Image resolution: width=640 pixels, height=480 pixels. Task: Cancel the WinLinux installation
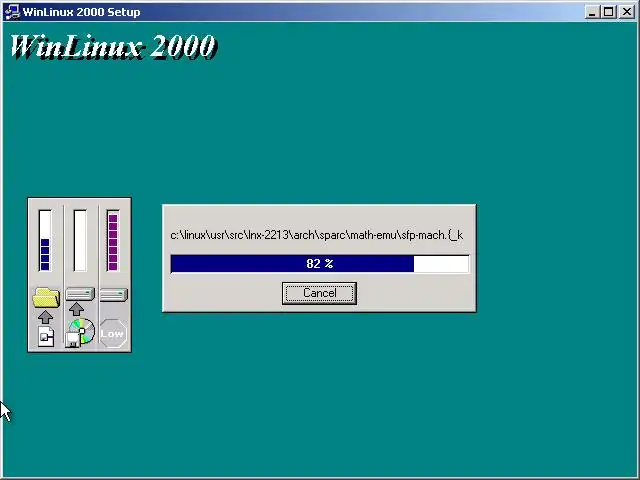pyautogui.click(x=319, y=293)
